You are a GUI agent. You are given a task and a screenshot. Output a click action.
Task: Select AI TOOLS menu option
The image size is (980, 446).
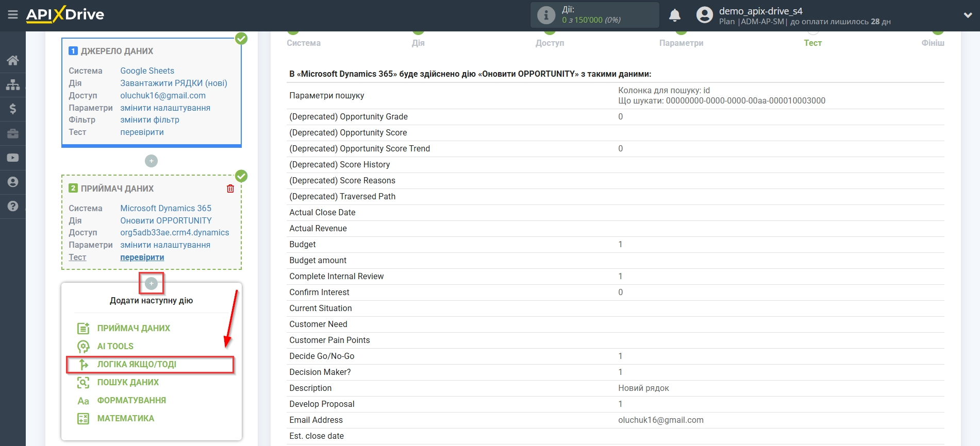pyautogui.click(x=115, y=346)
